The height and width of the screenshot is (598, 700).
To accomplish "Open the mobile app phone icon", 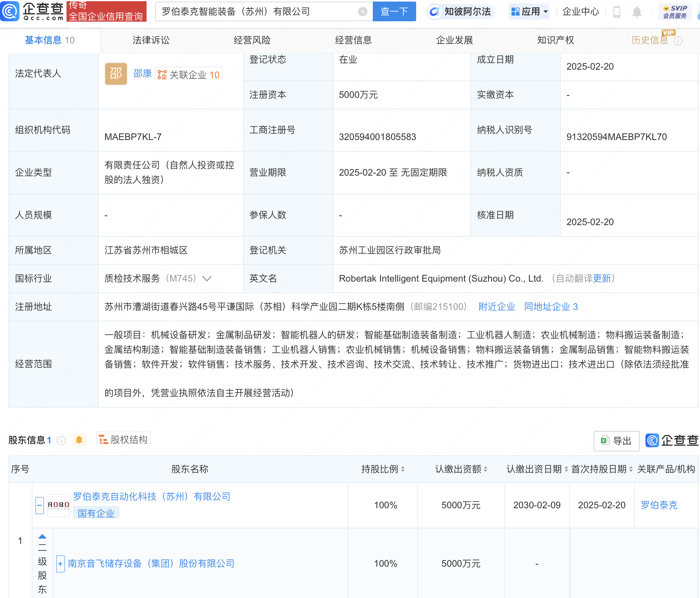I will 617,12.
